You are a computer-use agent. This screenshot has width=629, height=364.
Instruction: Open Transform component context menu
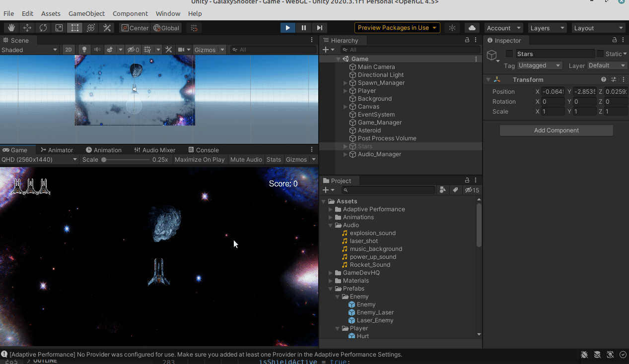coord(624,79)
